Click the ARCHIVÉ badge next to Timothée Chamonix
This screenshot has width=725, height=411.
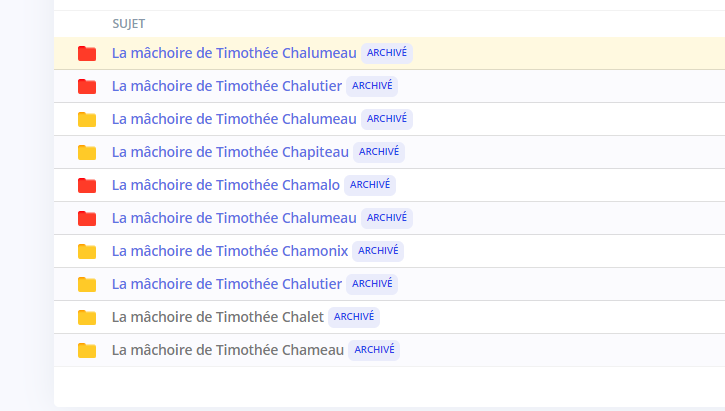click(x=378, y=251)
